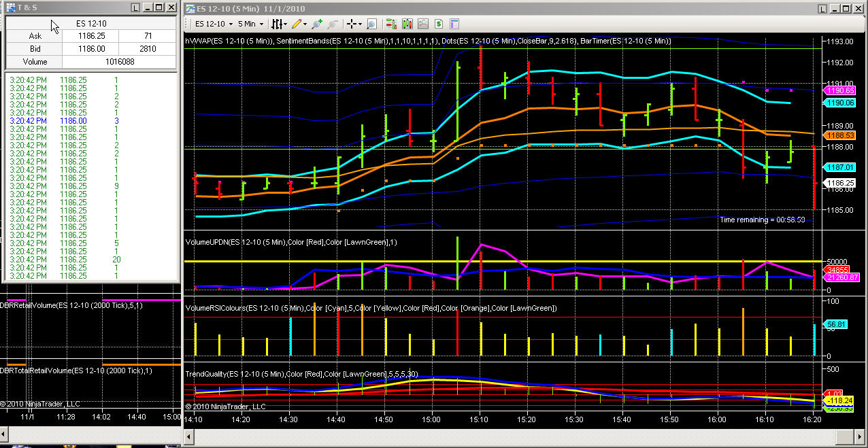Click the DBRRetailVolume indicator label
Screen dimensions: 868x448
[71, 305]
